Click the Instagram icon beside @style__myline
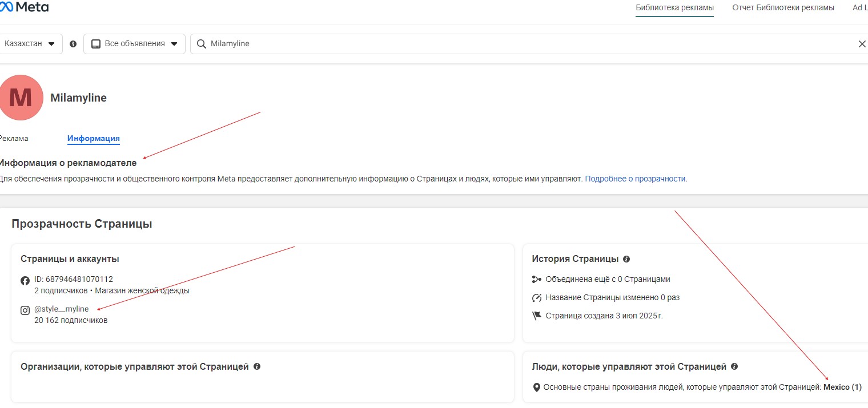Screen dimensions: 868x408 tap(25, 310)
